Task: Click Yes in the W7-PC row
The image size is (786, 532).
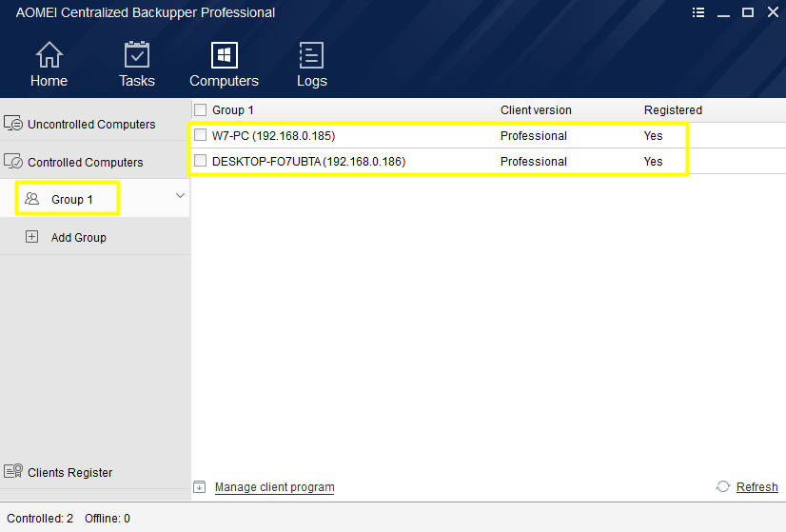Action: [x=653, y=136]
